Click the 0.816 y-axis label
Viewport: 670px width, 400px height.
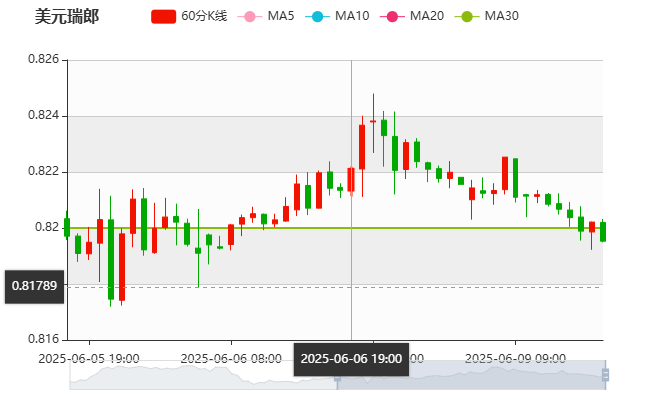click(x=44, y=340)
